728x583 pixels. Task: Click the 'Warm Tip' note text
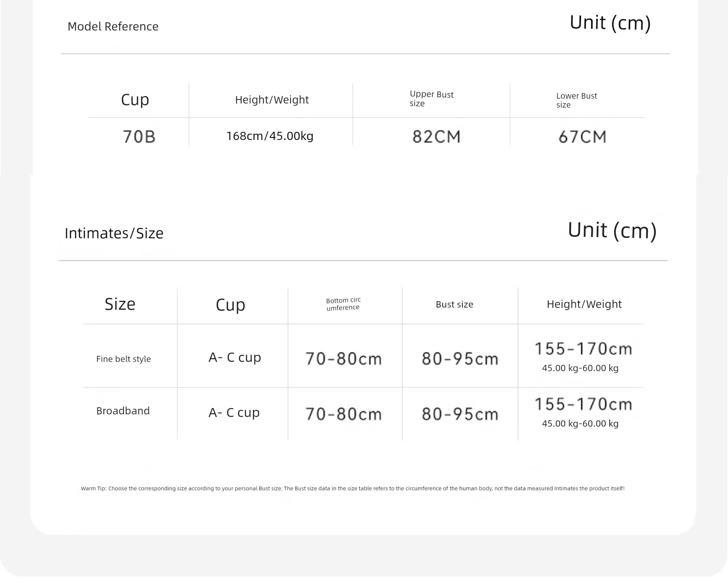click(353, 488)
